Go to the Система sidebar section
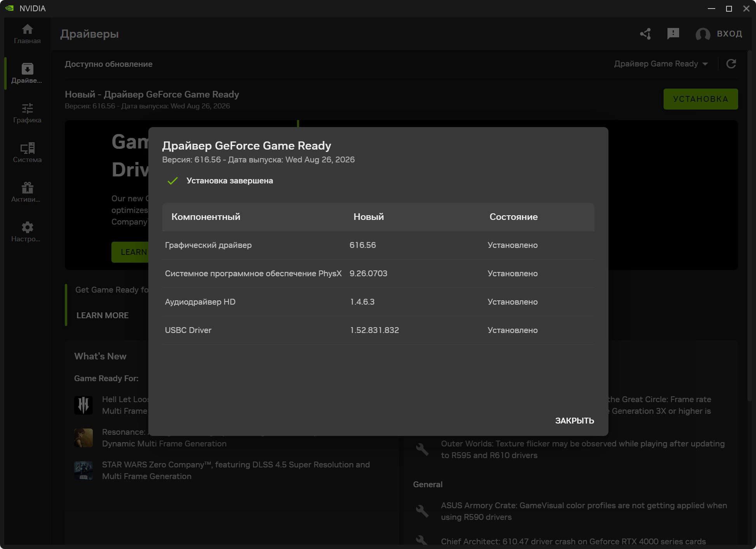This screenshot has width=756, height=549. [x=27, y=153]
